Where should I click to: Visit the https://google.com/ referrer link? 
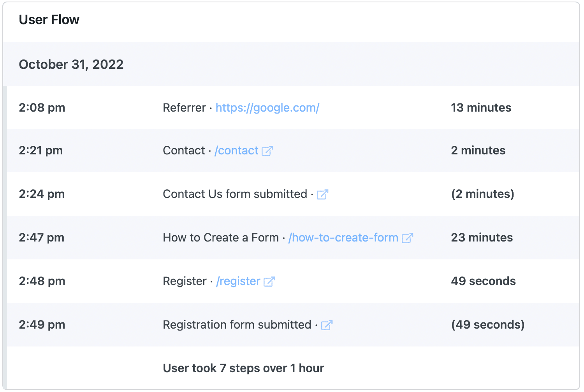pos(267,108)
